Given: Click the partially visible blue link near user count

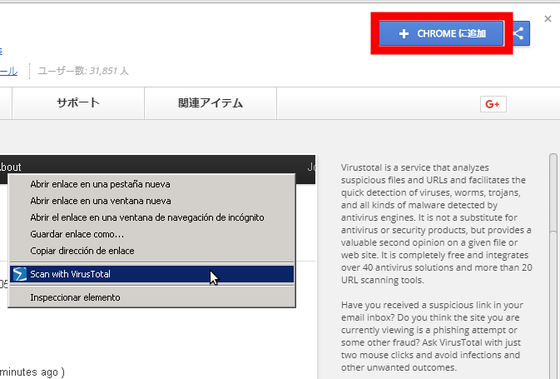Looking at the screenshot, I should coord(9,71).
